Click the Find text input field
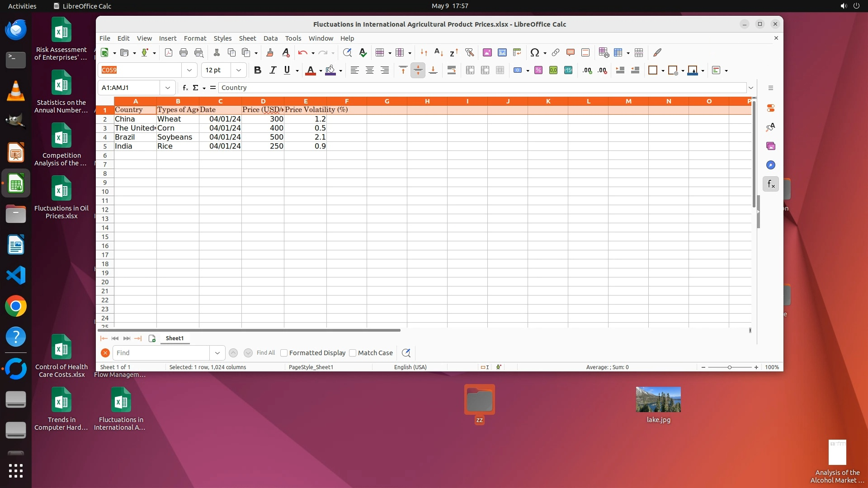Image resolution: width=868 pixels, height=488 pixels. [x=161, y=353]
